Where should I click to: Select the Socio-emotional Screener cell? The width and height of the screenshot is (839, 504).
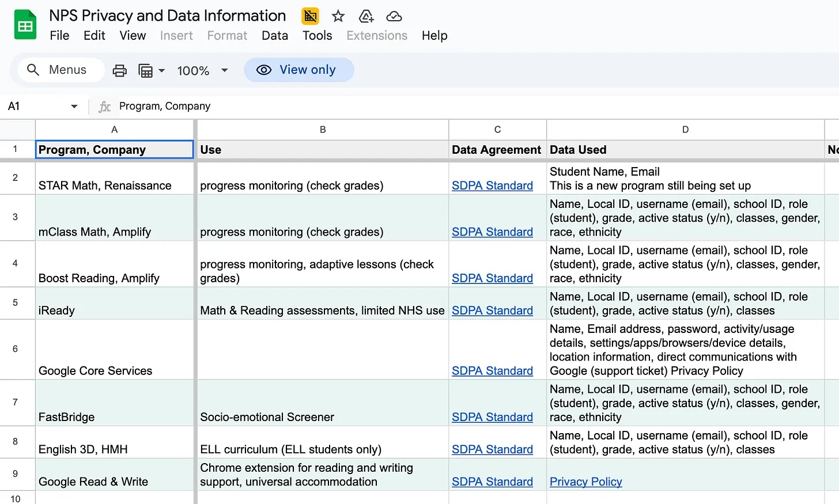323,403
